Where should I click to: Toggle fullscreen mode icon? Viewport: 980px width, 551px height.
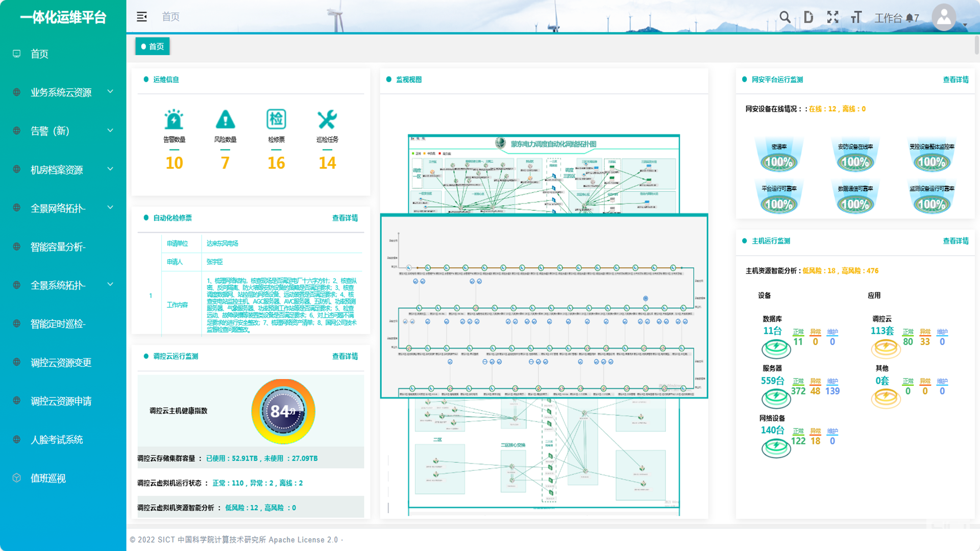pyautogui.click(x=832, y=17)
